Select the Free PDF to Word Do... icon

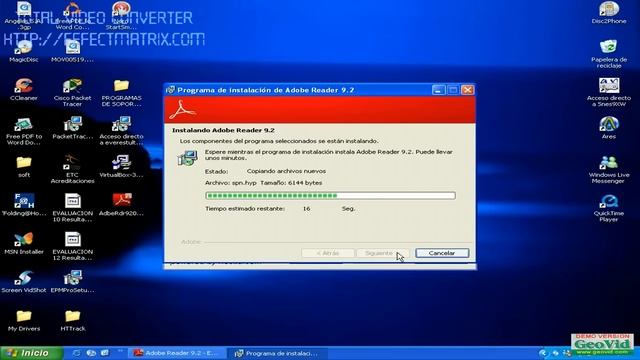point(24,131)
